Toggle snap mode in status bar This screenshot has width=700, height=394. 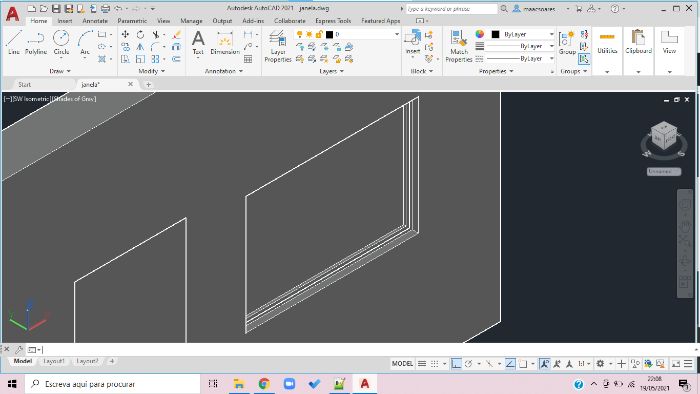[434, 364]
